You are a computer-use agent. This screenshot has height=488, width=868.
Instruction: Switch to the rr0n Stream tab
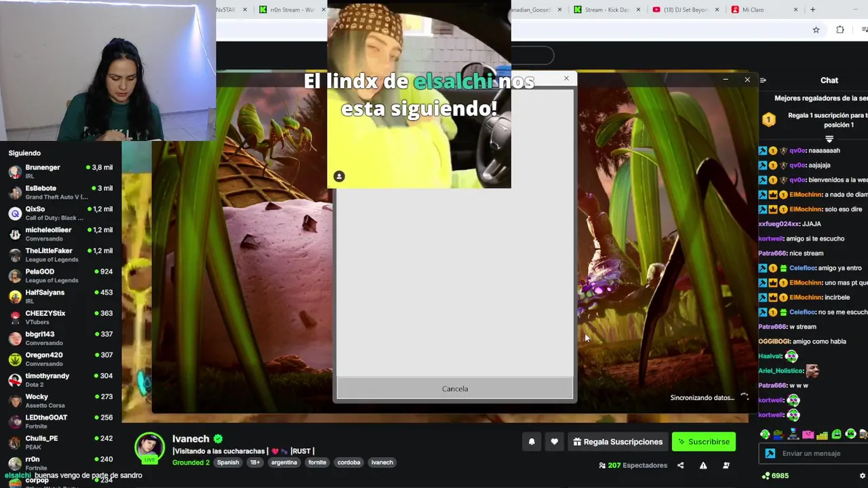click(292, 9)
